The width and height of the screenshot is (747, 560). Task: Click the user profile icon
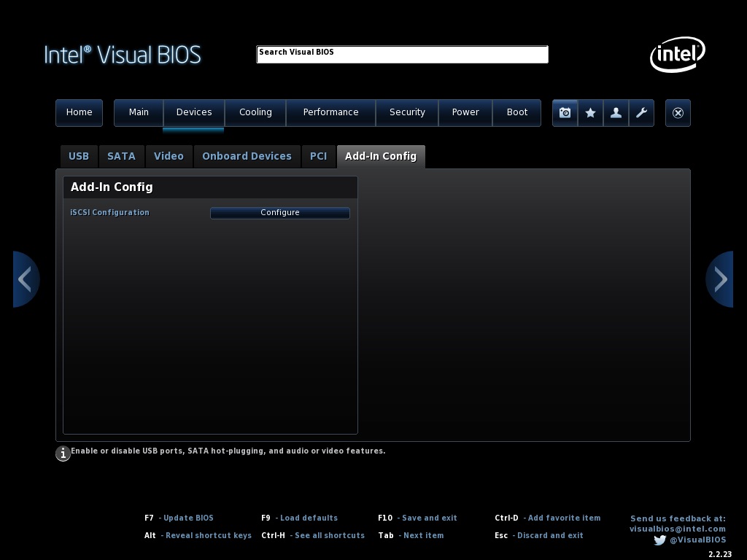(616, 113)
